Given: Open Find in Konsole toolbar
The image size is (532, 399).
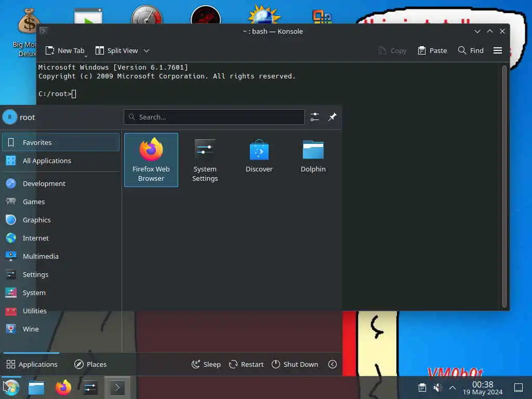Looking at the screenshot, I should [471, 50].
